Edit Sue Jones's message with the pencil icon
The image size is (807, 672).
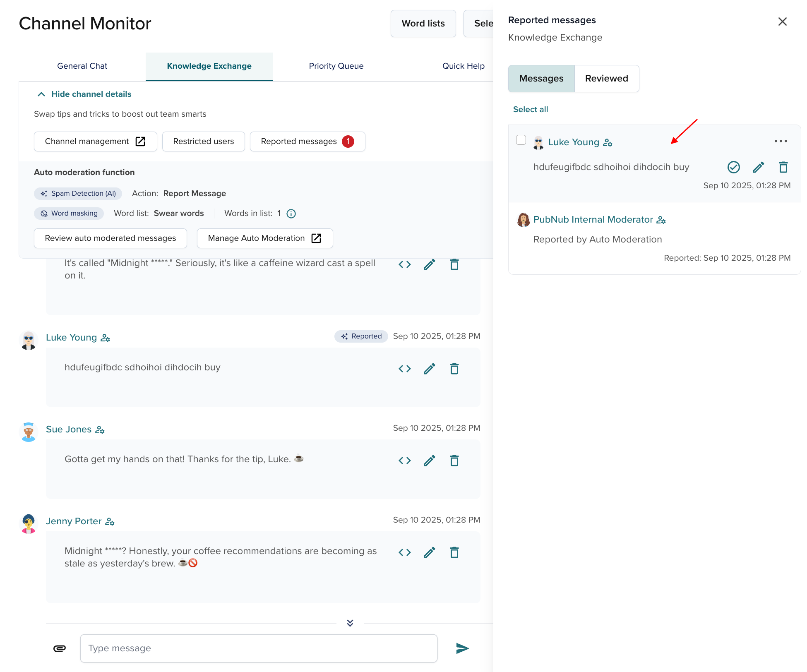pyautogui.click(x=429, y=460)
